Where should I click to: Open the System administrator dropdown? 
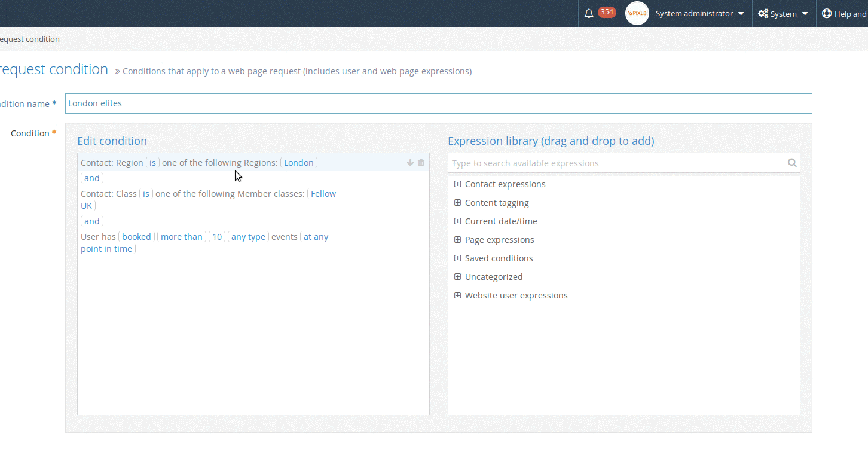point(699,13)
